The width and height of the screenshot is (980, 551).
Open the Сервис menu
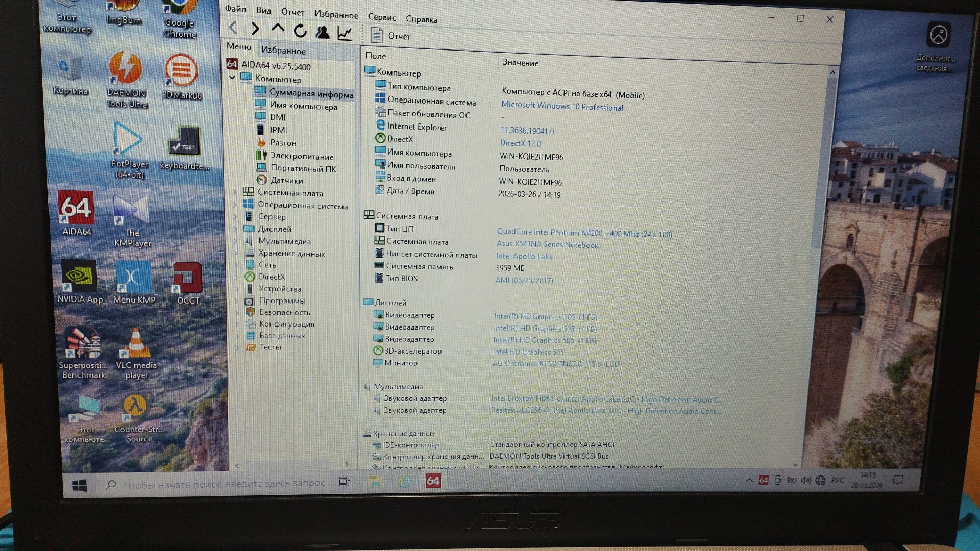pos(381,17)
